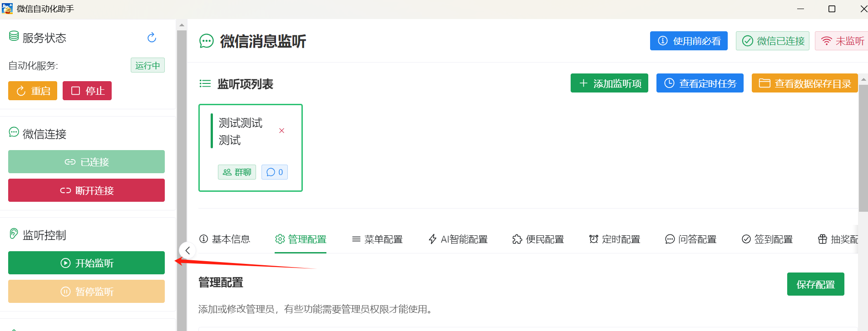The height and width of the screenshot is (331, 868).
Task: Switch to the 抽奖配置 tab
Action: tap(838, 239)
